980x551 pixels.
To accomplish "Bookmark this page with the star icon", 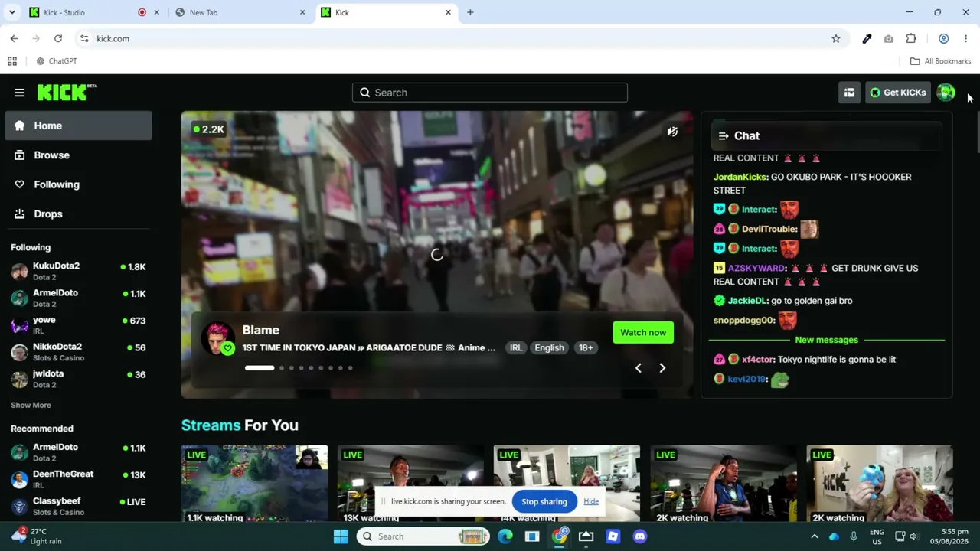I will pos(836,38).
